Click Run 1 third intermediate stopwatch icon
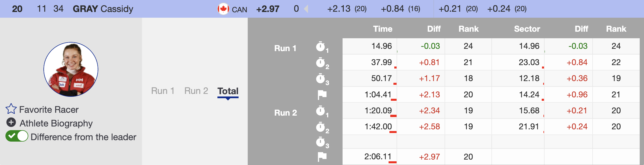The width and height of the screenshot is (644, 165). 321,79
